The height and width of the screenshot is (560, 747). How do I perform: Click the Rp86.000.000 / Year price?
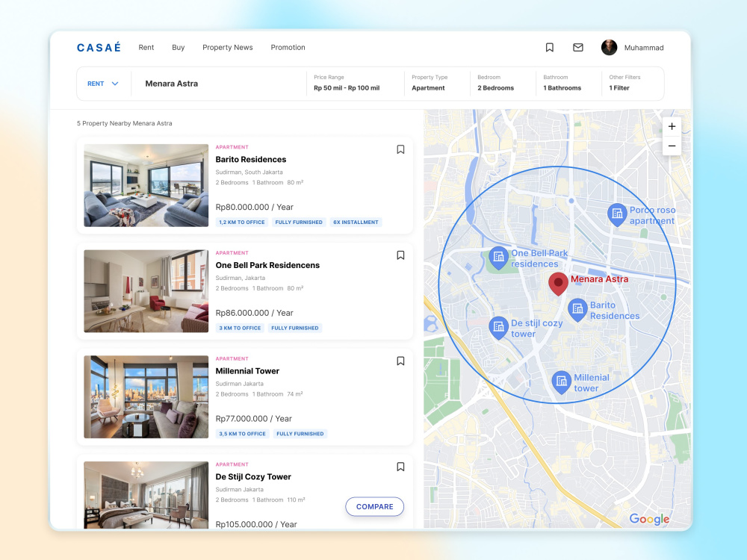(255, 313)
